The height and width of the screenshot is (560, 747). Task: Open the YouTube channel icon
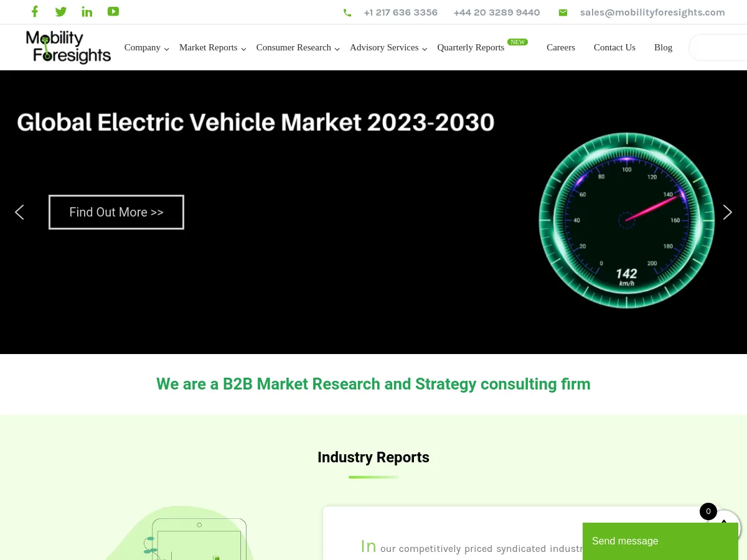point(113,11)
